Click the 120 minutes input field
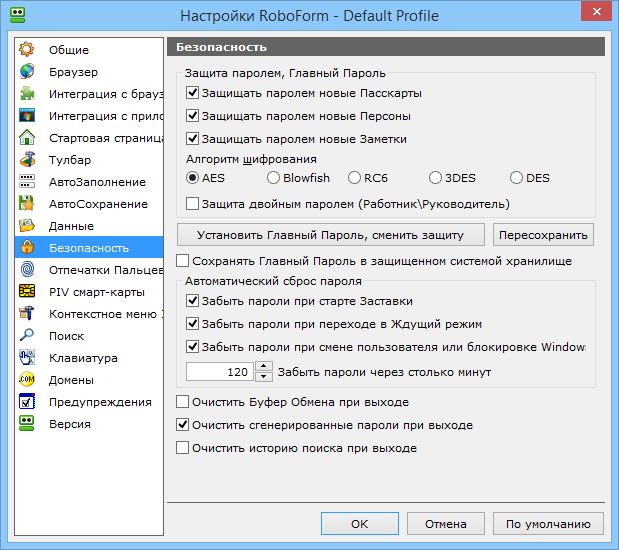This screenshot has height=550, width=619. pos(219,372)
